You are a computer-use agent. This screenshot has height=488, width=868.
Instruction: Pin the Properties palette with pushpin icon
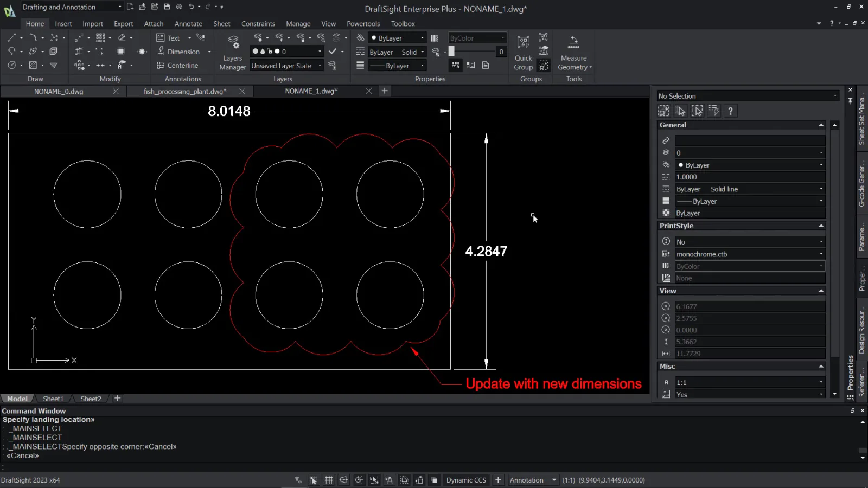click(850, 101)
